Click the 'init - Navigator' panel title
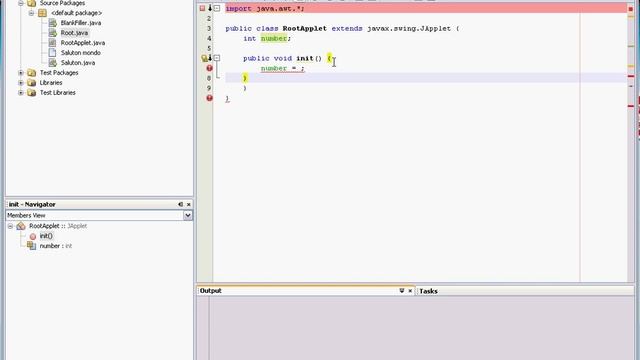640x360 pixels. tap(32, 204)
